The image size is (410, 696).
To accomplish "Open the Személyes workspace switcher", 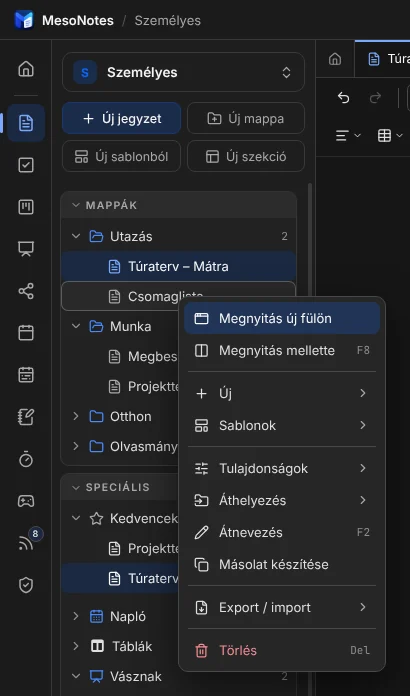I will [183, 72].
